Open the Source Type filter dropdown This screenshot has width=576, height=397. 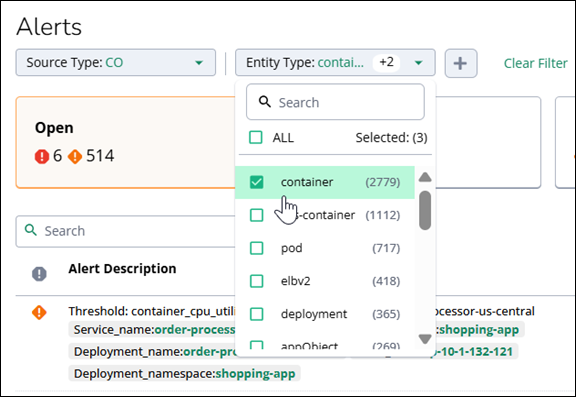tap(115, 62)
